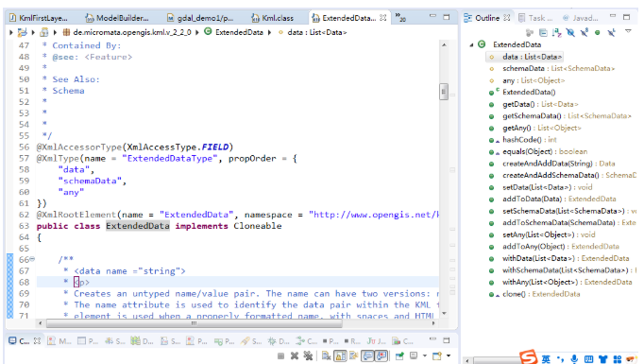Screen dimensions: 644x364
Task: Click Remove Launch icon in Console
Action: 295,356
